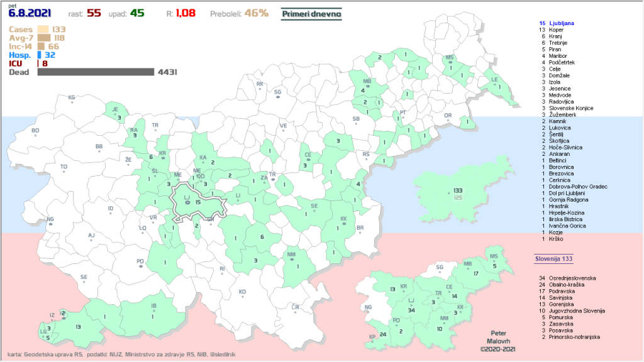Select the grey Dead count bar
The height and width of the screenshot is (362, 644).
[x=96, y=72]
